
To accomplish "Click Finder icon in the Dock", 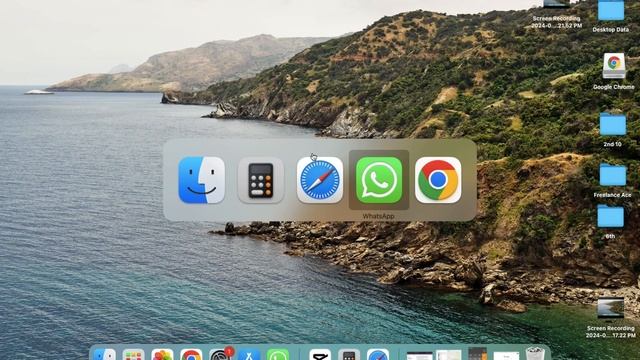I will [104, 355].
